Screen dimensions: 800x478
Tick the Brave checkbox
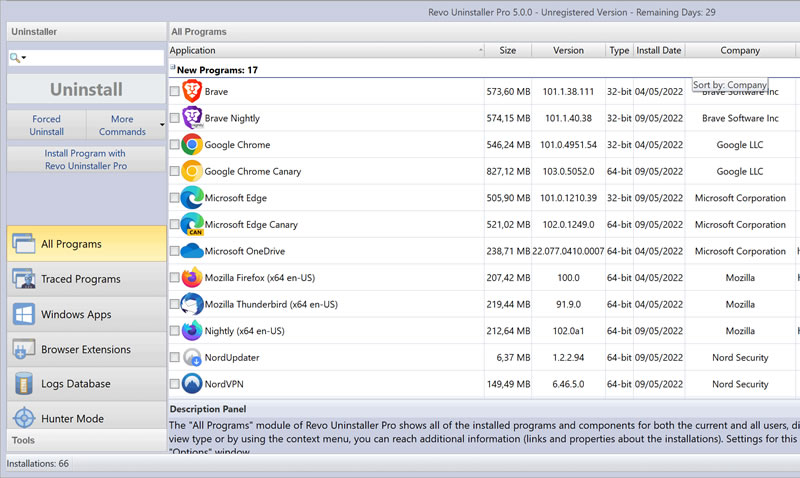[174, 91]
